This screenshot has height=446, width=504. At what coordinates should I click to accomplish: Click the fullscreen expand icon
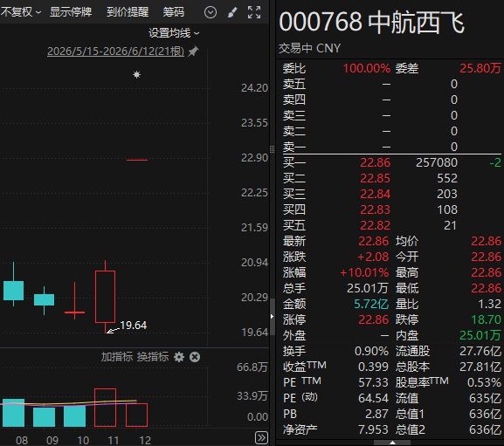254,12
